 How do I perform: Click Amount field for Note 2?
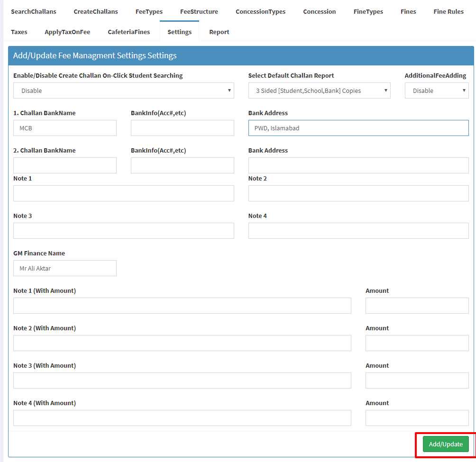(x=417, y=343)
